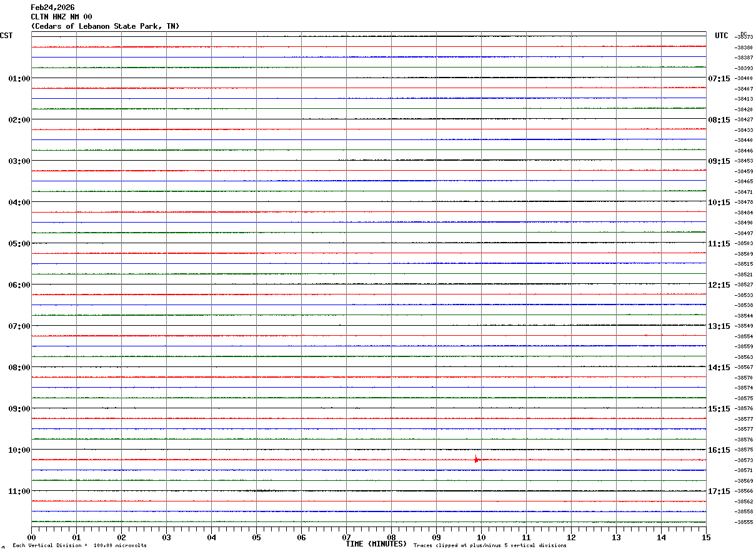This screenshot has width=756, height=554.
Task: Click the CST timezone label
Action: 6,36
